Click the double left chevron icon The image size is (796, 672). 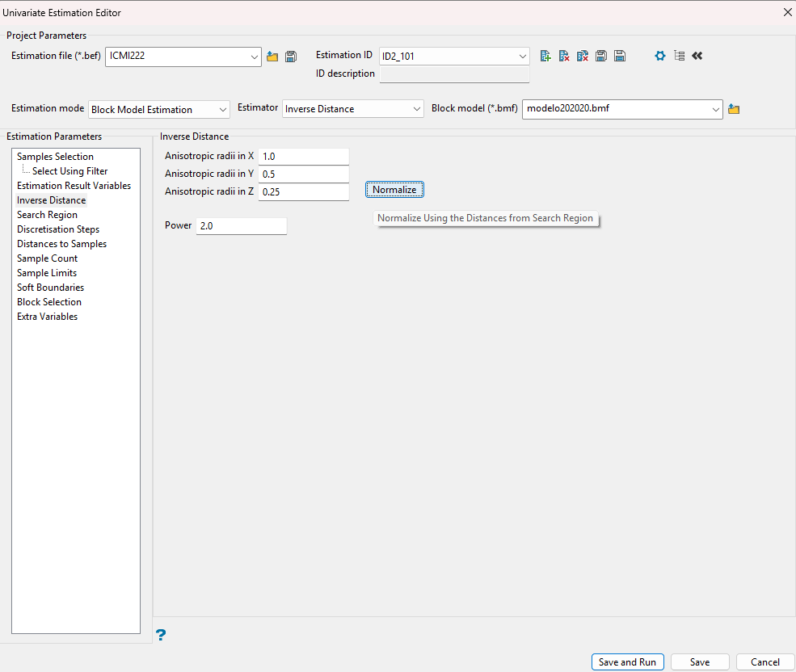pos(697,56)
